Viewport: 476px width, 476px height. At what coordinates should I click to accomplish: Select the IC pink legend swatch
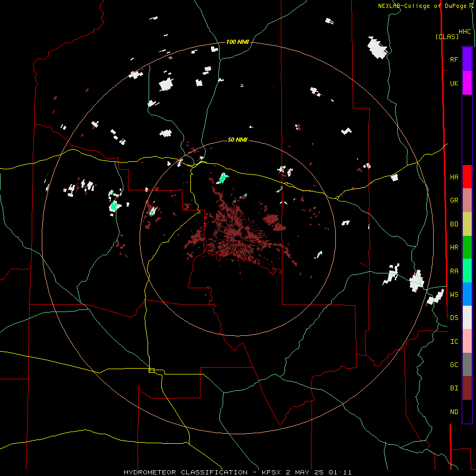(467, 341)
